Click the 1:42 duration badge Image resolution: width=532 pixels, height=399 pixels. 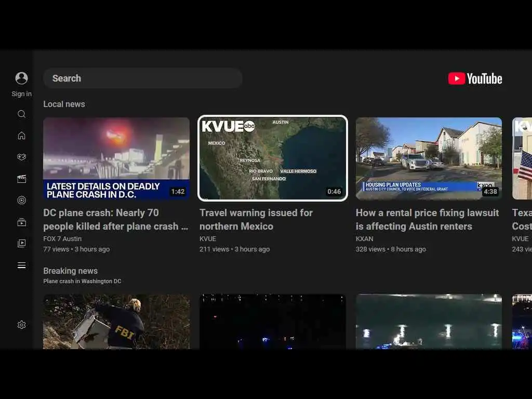pos(178,192)
